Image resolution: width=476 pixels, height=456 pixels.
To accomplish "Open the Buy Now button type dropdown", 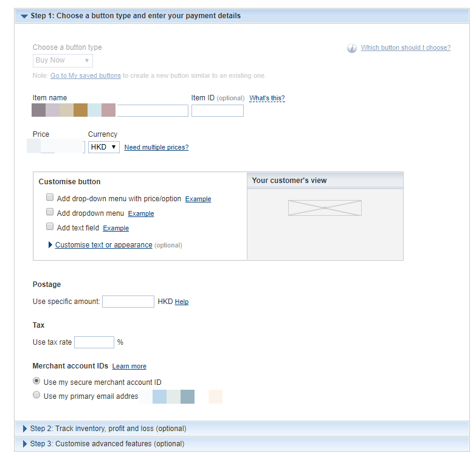I will click(x=63, y=60).
